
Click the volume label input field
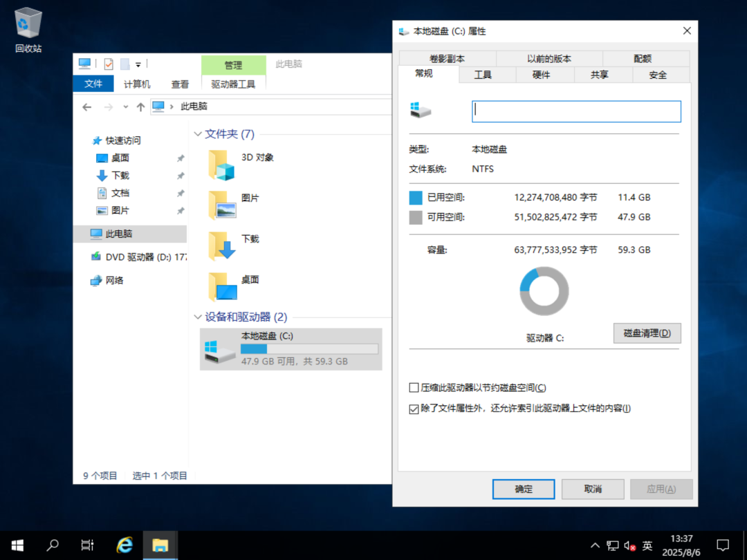576,111
